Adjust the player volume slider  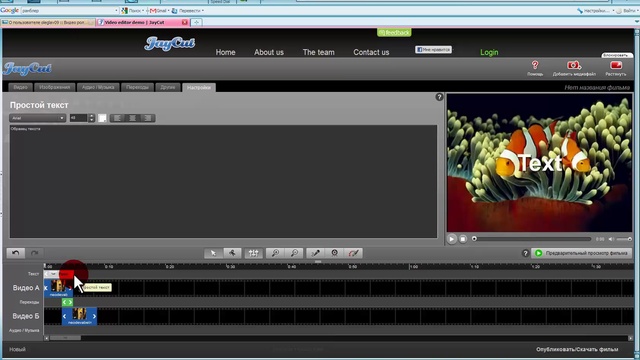tap(624, 239)
